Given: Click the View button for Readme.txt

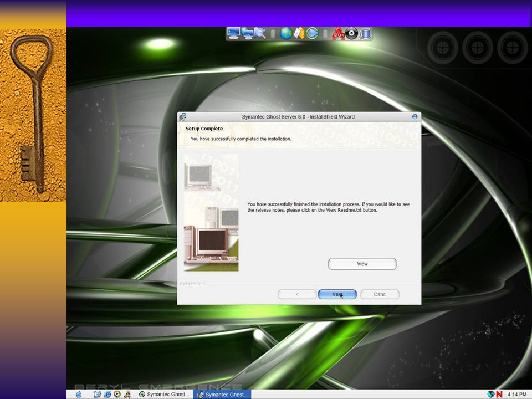Looking at the screenshot, I should [362, 264].
